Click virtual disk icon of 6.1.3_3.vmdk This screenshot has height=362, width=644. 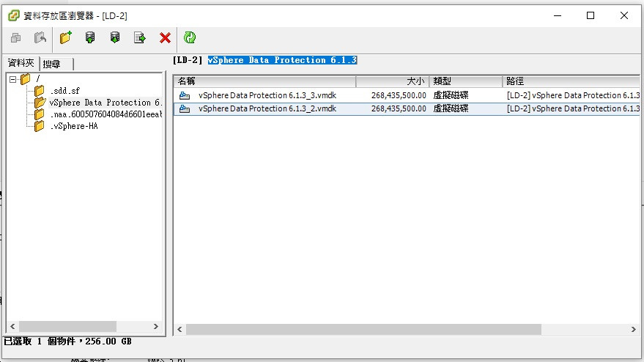tap(185, 95)
